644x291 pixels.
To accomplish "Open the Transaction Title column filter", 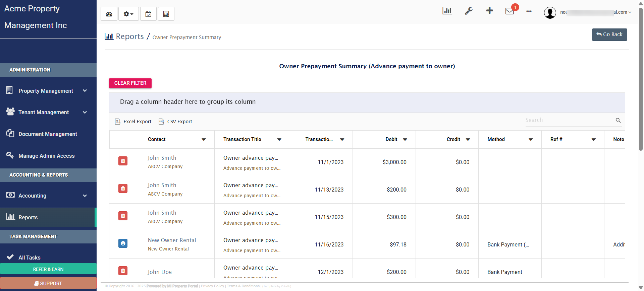I will click(279, 139).
